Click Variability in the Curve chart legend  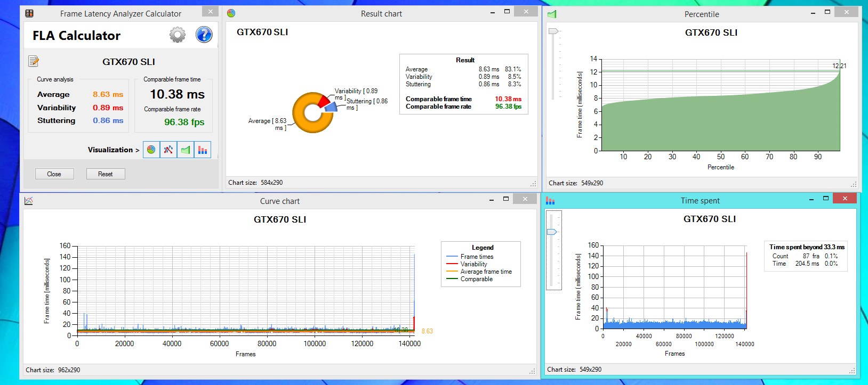pos(474,264)
